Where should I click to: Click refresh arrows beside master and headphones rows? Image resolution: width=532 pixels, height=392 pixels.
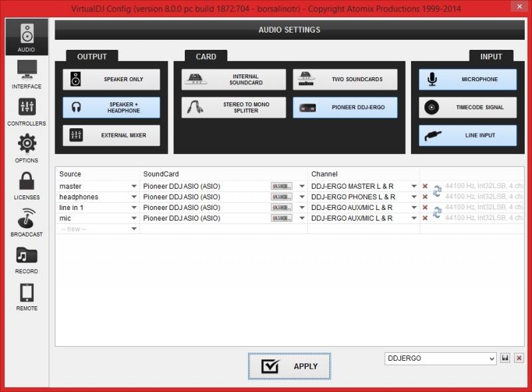click(437, 191)
